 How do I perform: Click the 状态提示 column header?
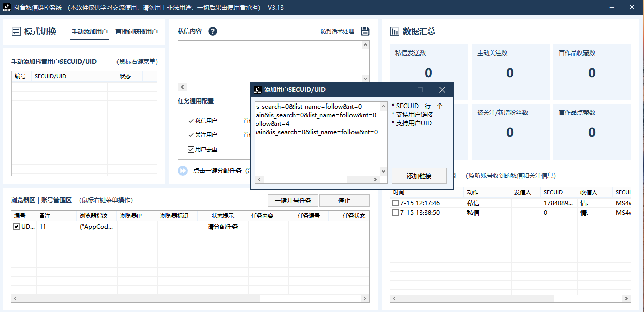click(223, 216)
